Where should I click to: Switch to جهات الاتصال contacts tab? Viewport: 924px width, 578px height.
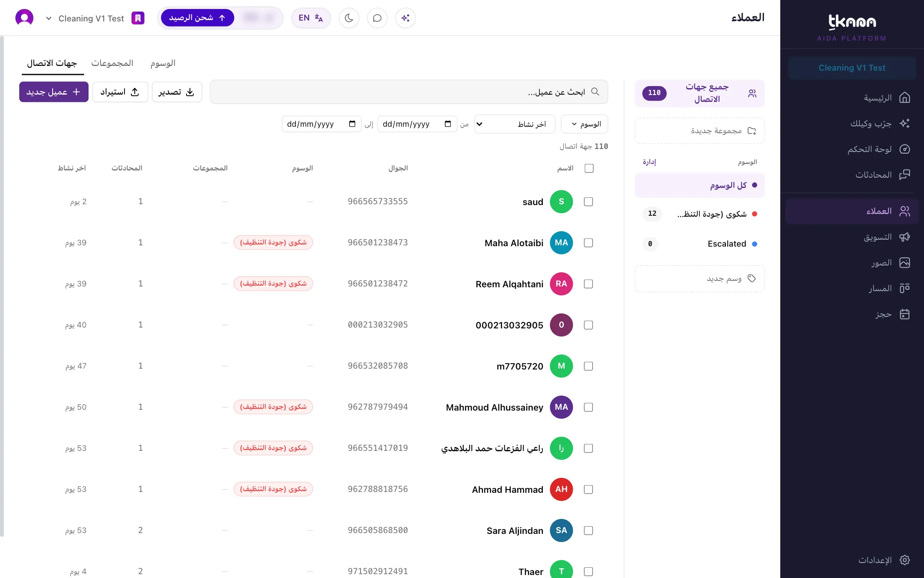point(52,63)
